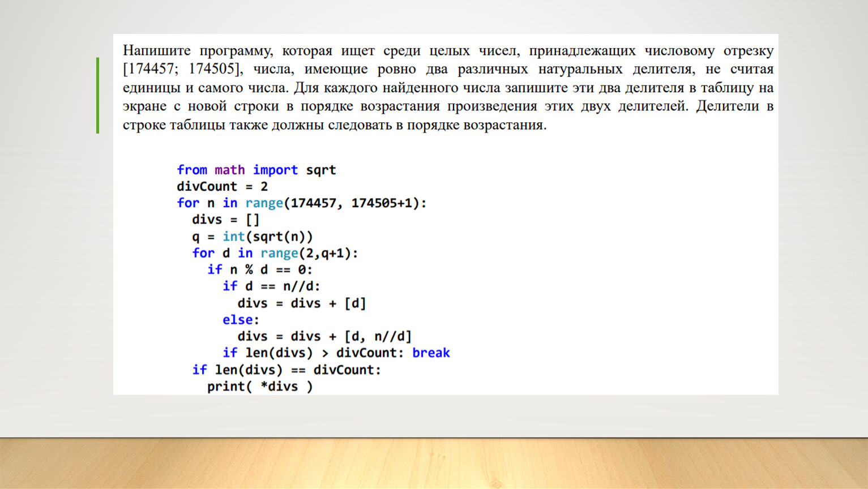Click the "from math import sqrt" line
868x489 pixels.
tap(256, 170)
